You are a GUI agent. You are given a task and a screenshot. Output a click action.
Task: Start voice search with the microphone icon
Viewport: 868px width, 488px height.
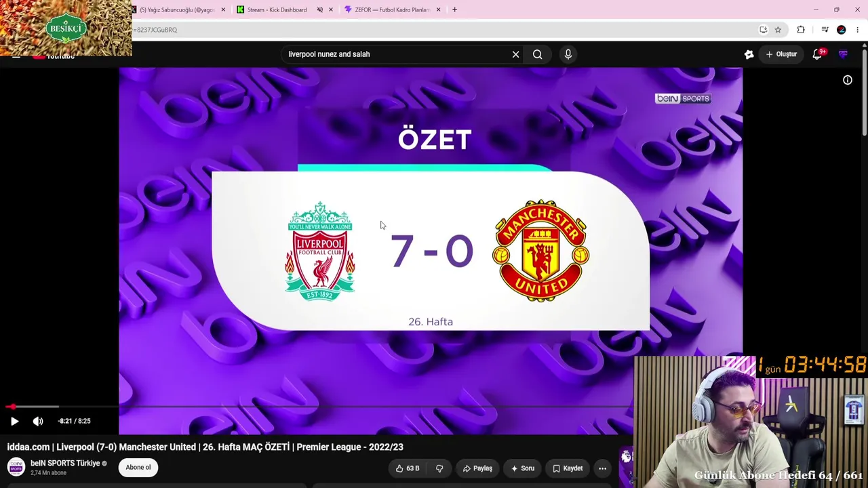click(568, 54)
